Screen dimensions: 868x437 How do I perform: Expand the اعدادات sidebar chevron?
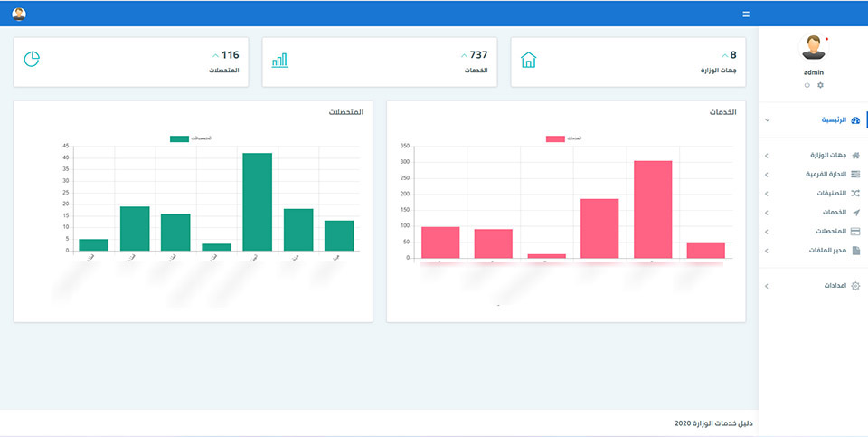point(766,286)
